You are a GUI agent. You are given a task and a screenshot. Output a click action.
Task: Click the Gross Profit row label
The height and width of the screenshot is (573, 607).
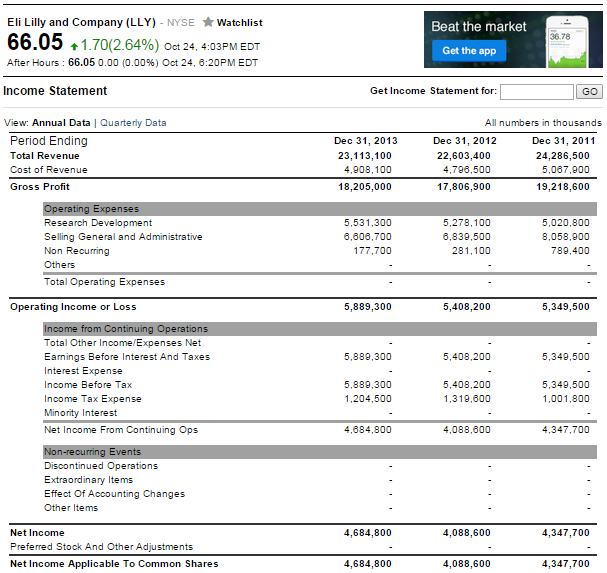coord(39,187)
